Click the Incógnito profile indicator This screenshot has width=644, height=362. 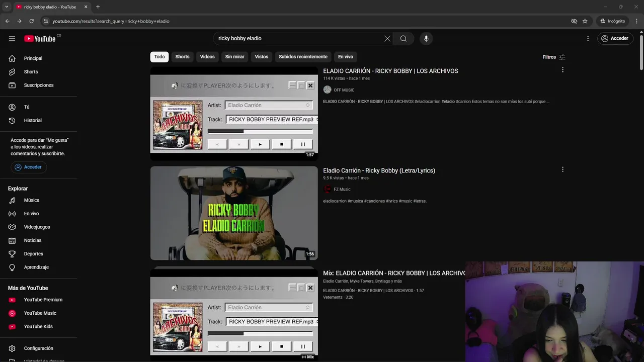coord(612,21)
